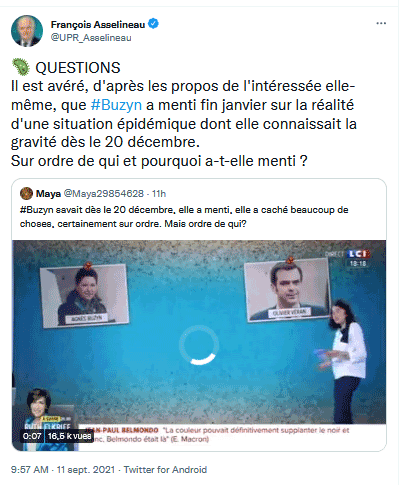Image resolution: width=402 pixels, height=485 pixels.
Task: Click the Olivier Véran photo in video
Action: coord(288,290)
